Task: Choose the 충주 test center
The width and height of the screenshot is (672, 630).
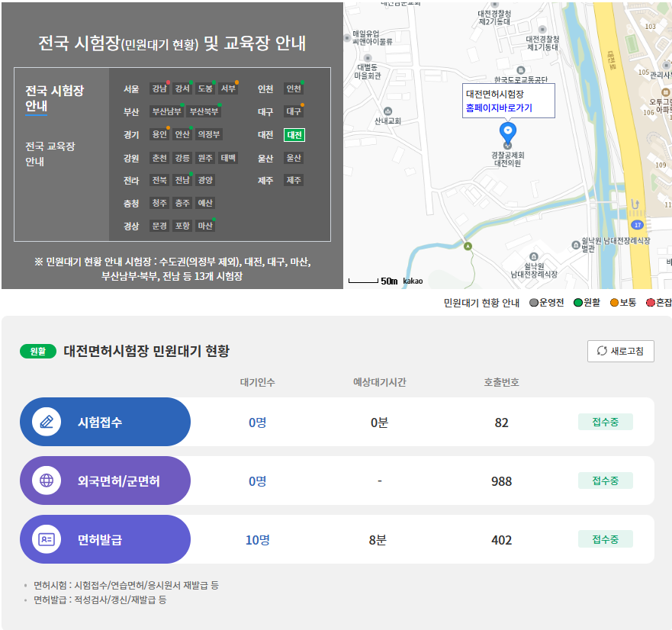Action: pyautogui.click(x=182, y=203)
